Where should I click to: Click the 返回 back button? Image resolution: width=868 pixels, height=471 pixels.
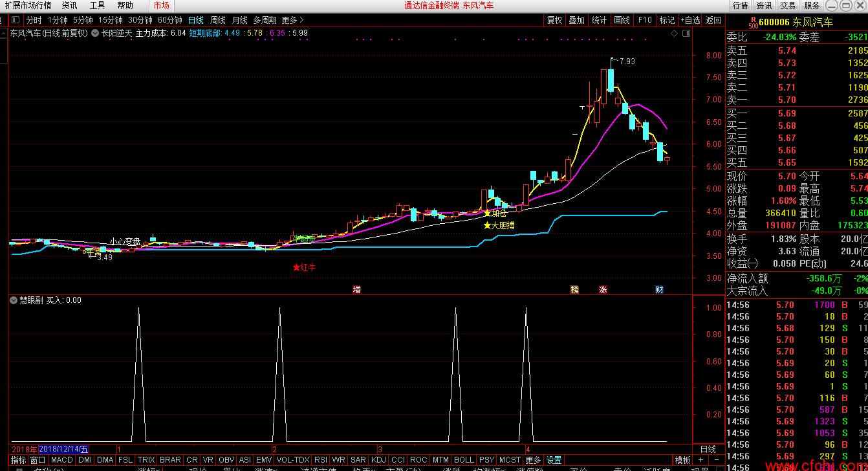(x=713, y=20)
